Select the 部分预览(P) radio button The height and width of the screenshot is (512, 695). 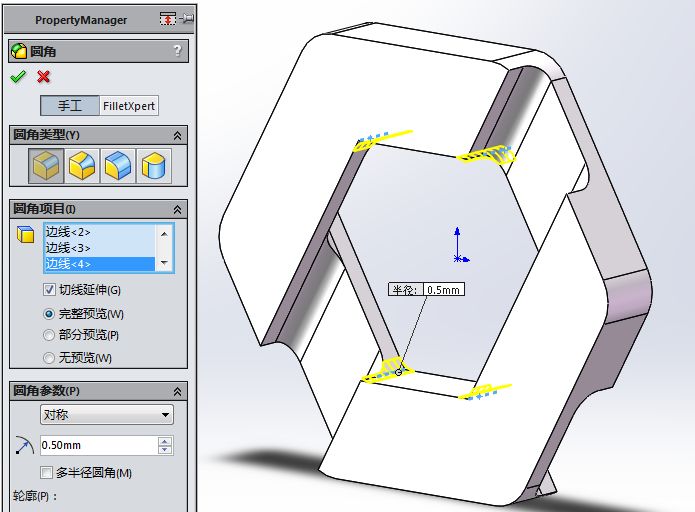click(x=49, y=335)
